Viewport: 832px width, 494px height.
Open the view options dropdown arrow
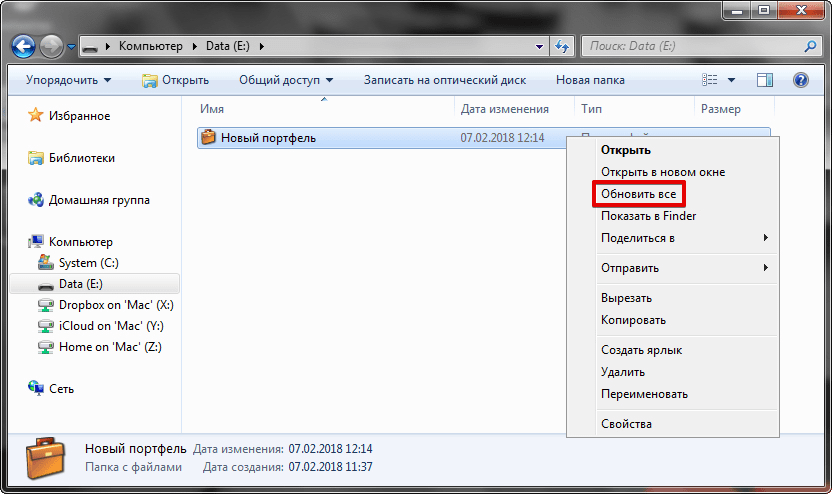click(x=731, y=80)
